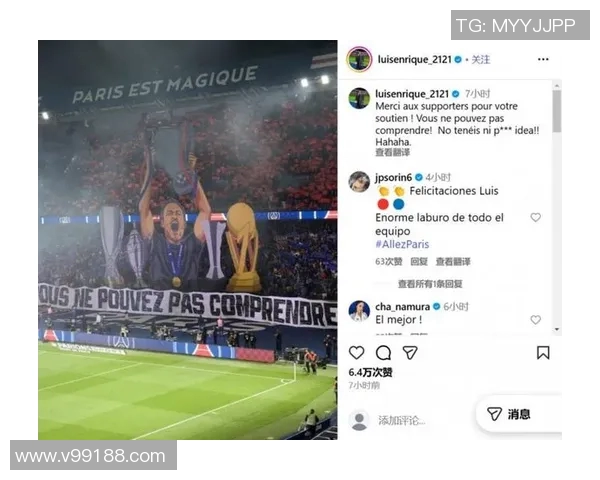Reply to jpsorin6 with 回复
The height and width of the screenshot is (480, 600).
coord(419,262)
